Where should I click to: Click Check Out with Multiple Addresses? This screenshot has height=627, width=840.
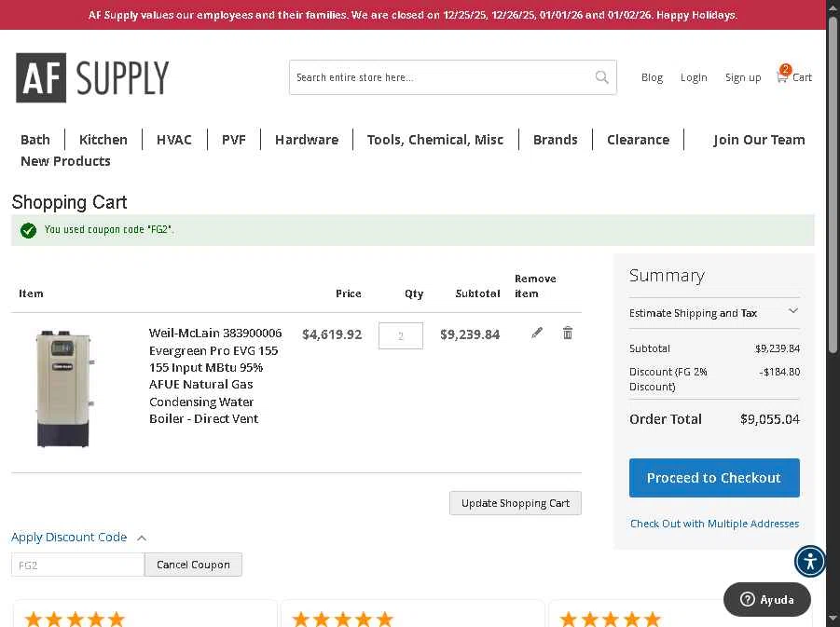(714, 524)
